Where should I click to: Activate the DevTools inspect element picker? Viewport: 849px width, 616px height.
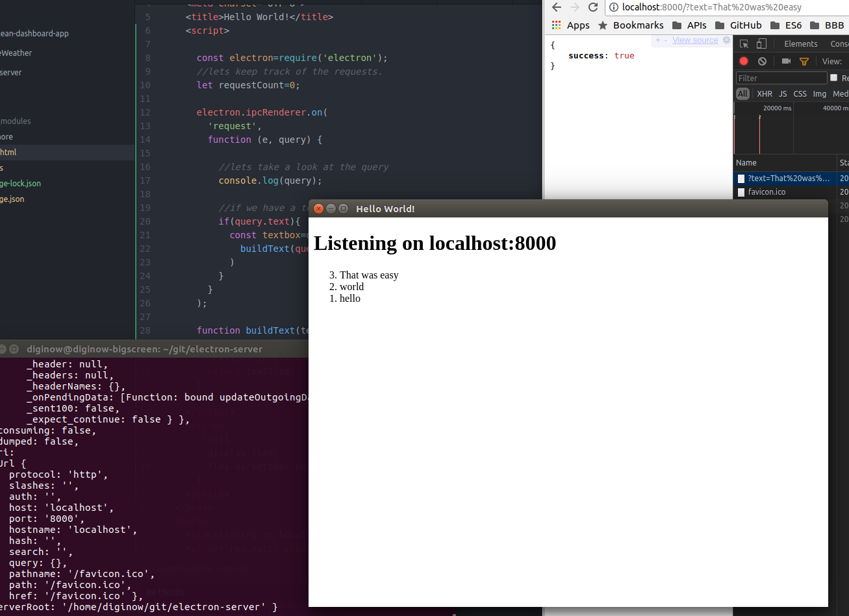[744, 44]
